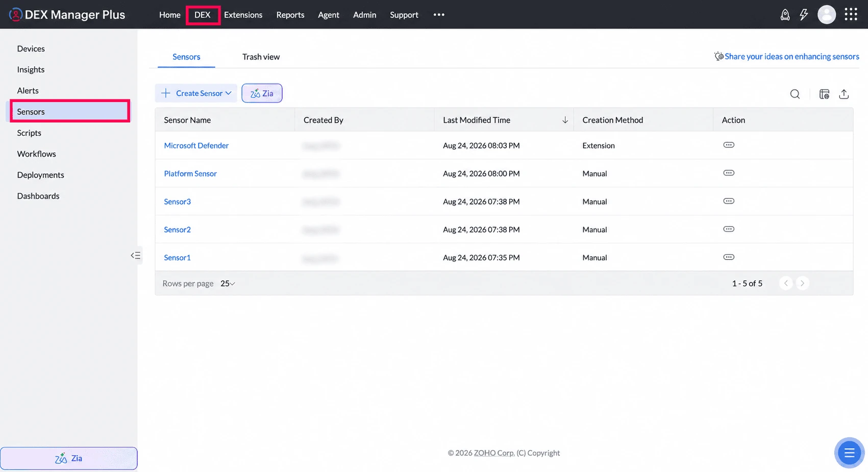Screen dimensions: 868x472
Task: Open action menu for Platform Sensor row
Action: coord(729,173)
